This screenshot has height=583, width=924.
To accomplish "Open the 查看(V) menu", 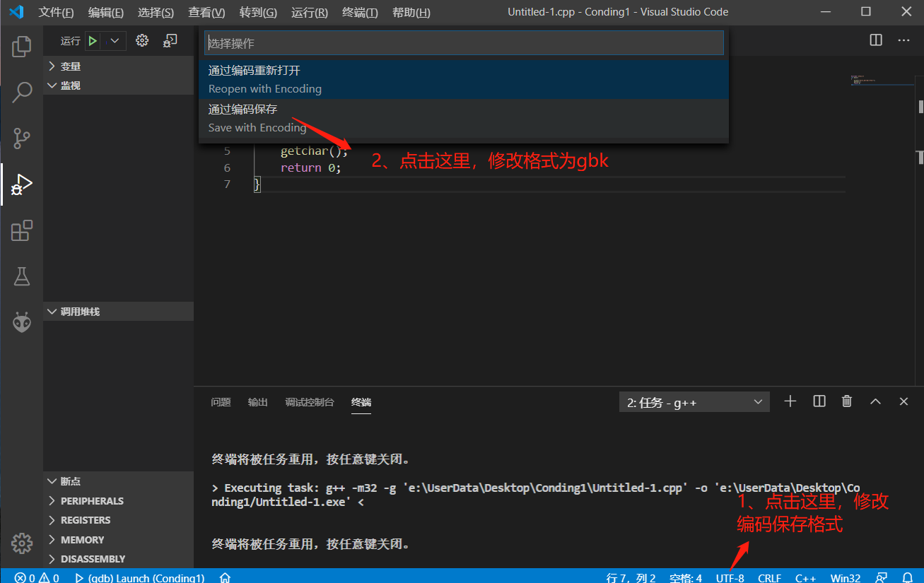I will coord(206,13).
